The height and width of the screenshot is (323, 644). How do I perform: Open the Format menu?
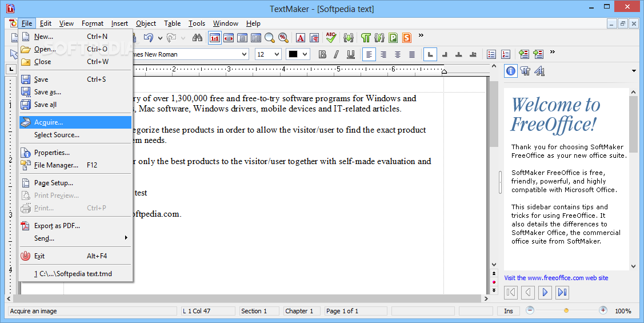[93, 23]
